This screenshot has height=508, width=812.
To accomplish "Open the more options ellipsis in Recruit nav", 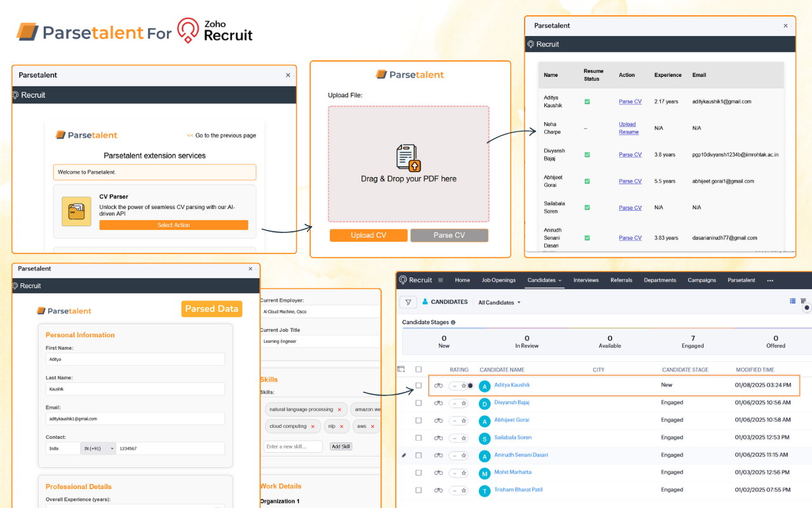I will point(770,280).
